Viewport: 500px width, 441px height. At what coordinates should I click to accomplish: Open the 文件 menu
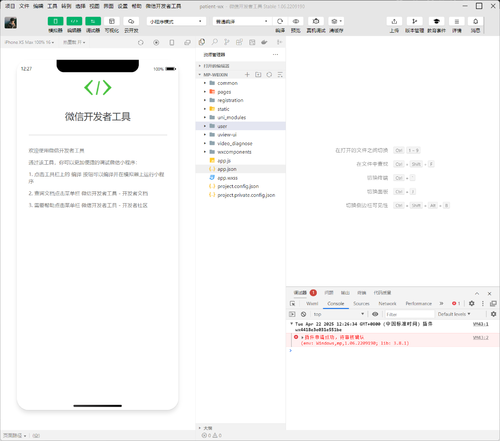[x=24, y=6]
